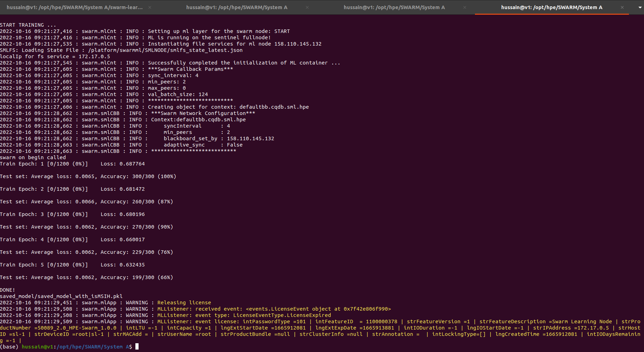644x352 pixels.
Task: Close the active terminal tab
Action: 623,7
